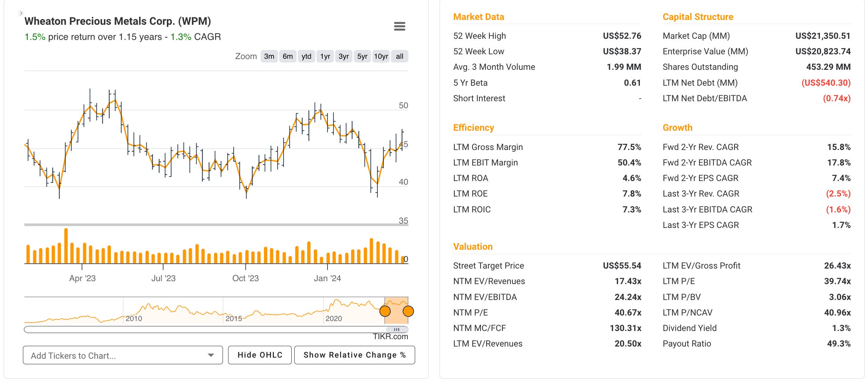This screenshot has height=382, width=868.
Task: Click the 2020 marker in the navigator timeline
Action: [x=333, y=318]
